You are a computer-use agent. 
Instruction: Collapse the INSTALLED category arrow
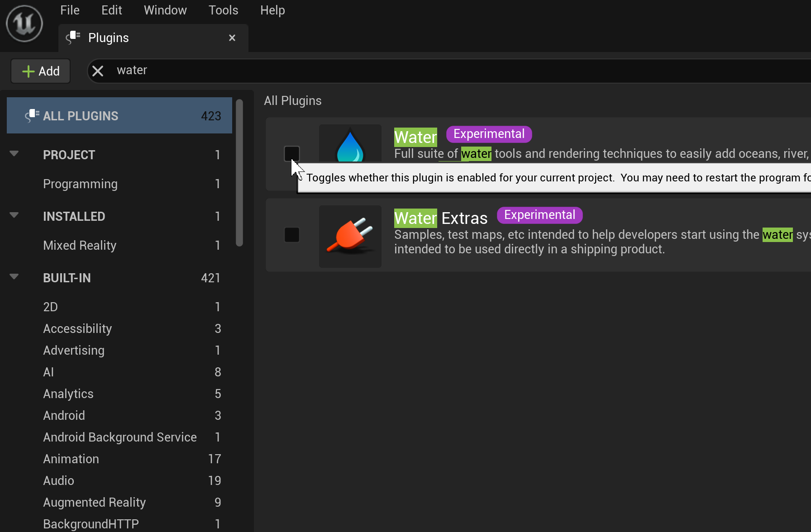coord(14,215)
